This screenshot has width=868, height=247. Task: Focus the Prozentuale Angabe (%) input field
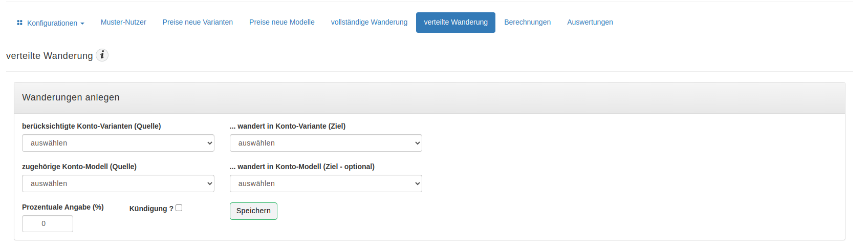[x=48, y=223]
